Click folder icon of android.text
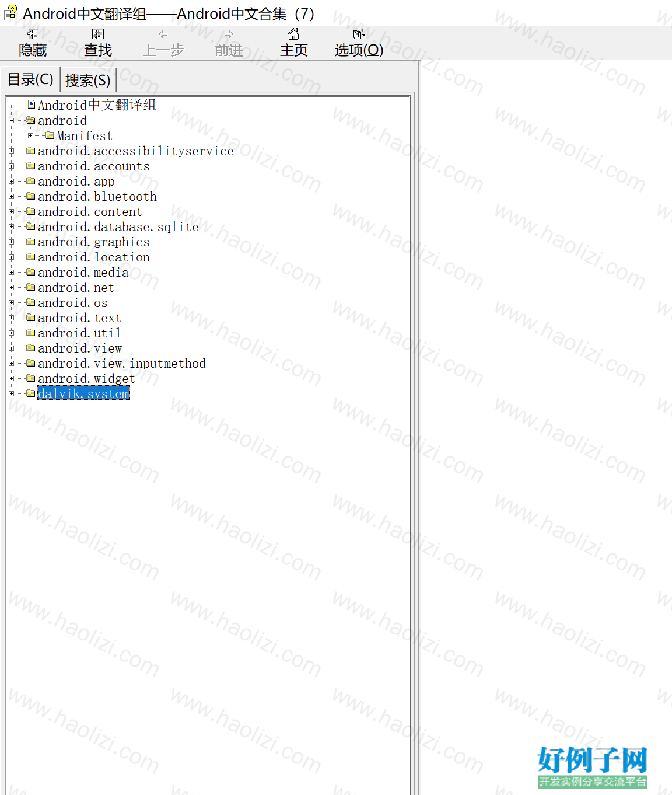The height and width of the screenshot is (795, 672). pos(31,318)
